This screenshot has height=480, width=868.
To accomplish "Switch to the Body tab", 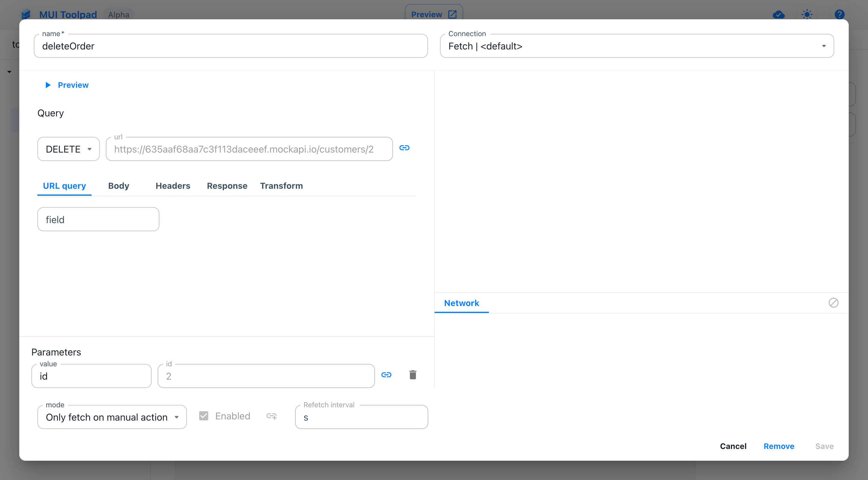I will (x=119, y=186).
